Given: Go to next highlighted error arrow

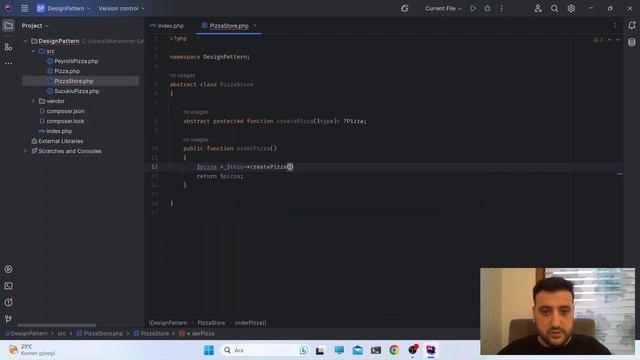Looking at the screenshot, I should (618, 40).
